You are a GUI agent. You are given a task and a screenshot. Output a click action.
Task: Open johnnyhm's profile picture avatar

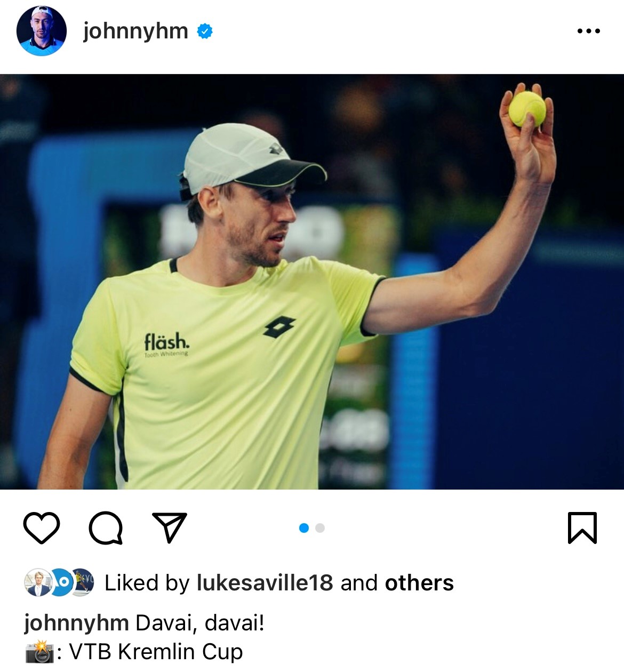[42, 31]
